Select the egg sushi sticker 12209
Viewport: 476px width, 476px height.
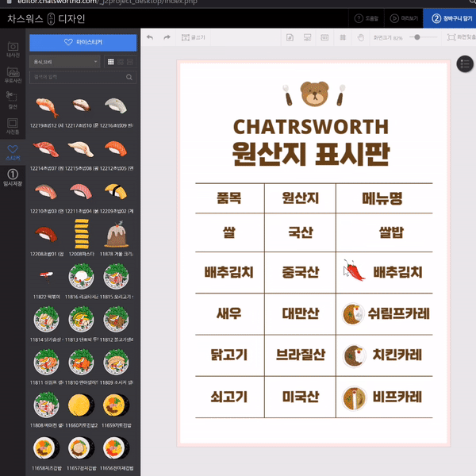tap(116, 191)
